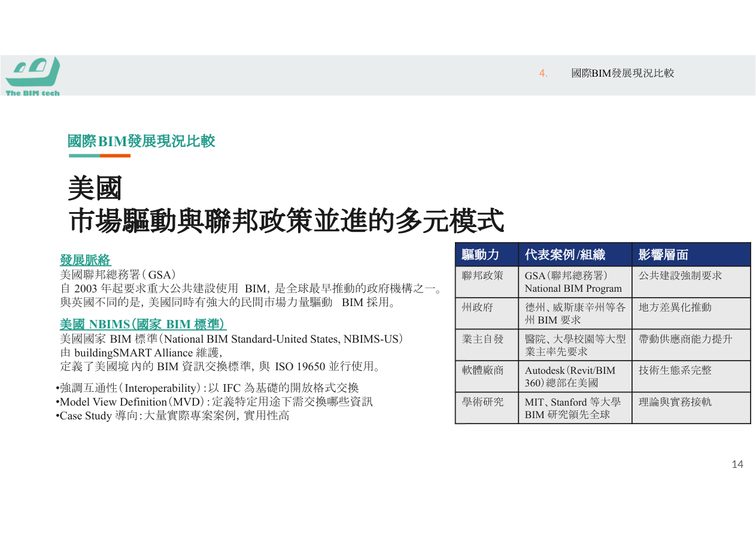Click cell 技術生態系完整
The height and width of the screenshot is (535, 756).
pos(691,376)
